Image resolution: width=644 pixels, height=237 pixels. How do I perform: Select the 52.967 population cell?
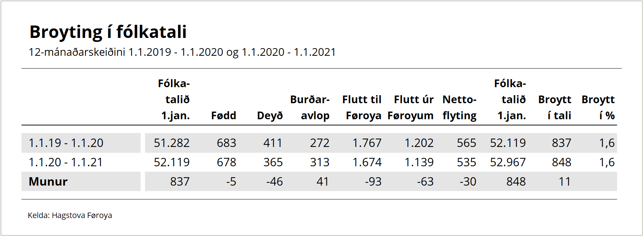point(508,162)
